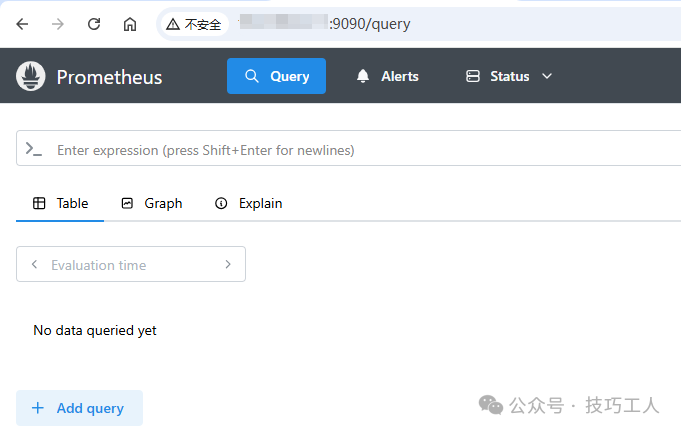Click the browser back arrow
This screenshot has width=681, height=432.
(x=22, y=24)
